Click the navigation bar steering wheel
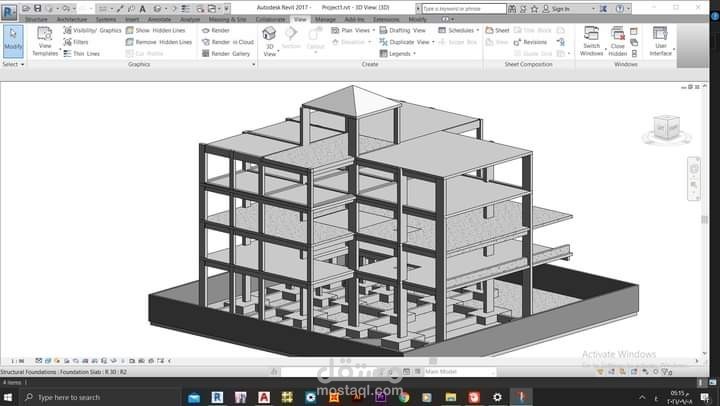 tap(694, 169)
